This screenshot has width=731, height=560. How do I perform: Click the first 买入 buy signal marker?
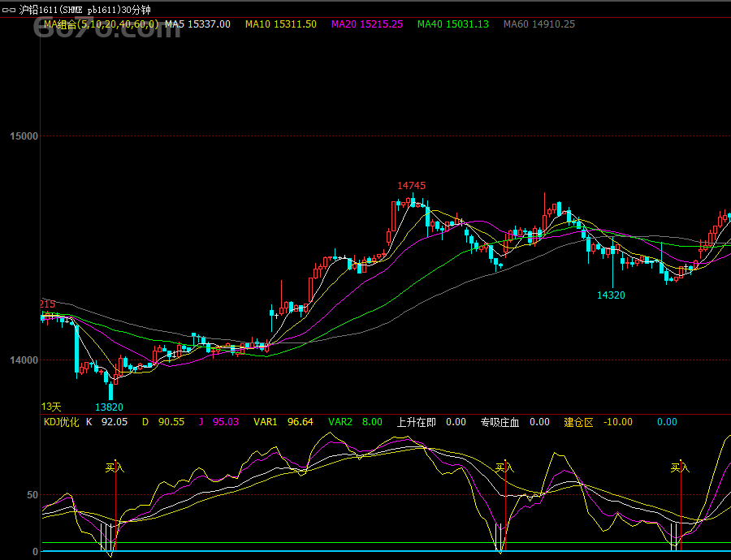[x=115, y=467]
